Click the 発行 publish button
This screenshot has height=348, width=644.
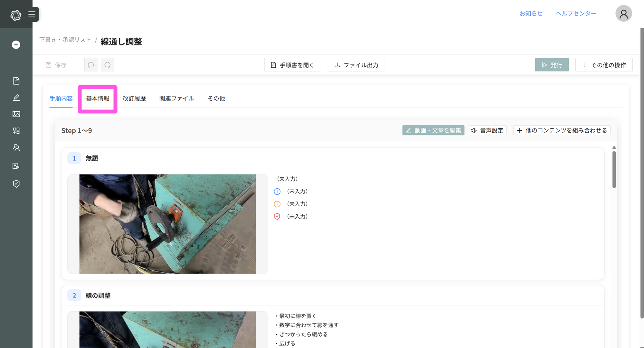[552, 65]
